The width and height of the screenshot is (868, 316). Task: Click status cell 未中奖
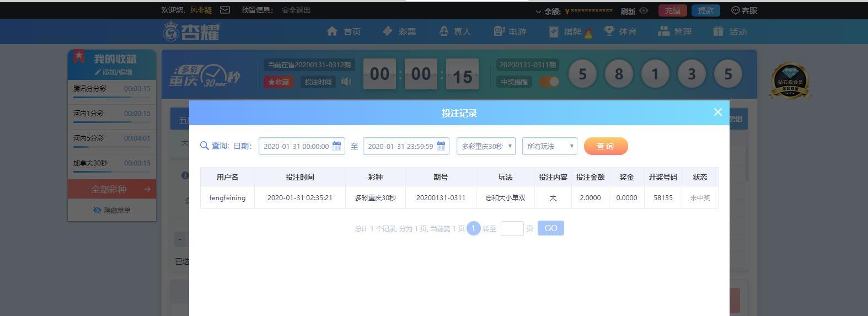(700, 197)
